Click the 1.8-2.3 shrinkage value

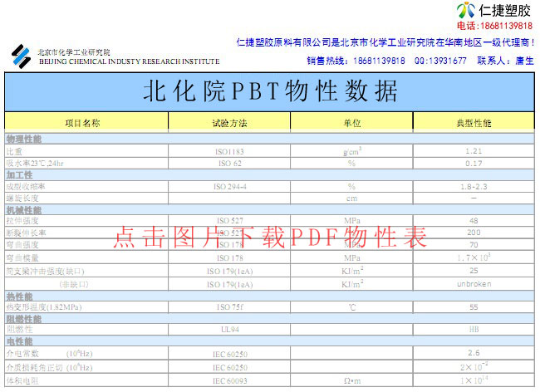pos(474,187)
